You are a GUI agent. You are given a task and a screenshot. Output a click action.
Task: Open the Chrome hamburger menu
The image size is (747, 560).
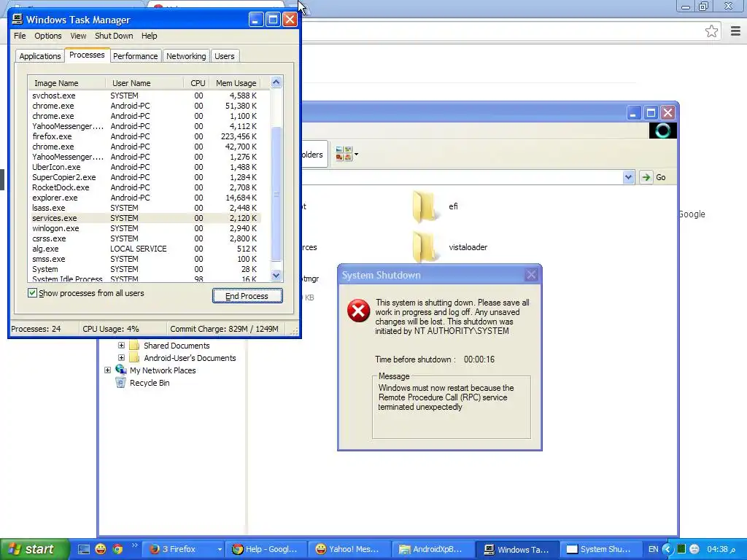click(x=735, y=31)
